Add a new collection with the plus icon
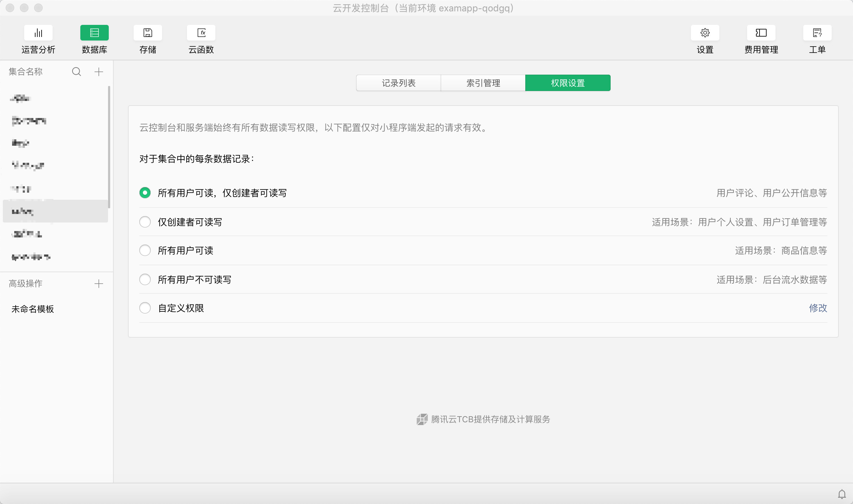The image size is (853, 504). pyautogui.click(x=99, y=72)
